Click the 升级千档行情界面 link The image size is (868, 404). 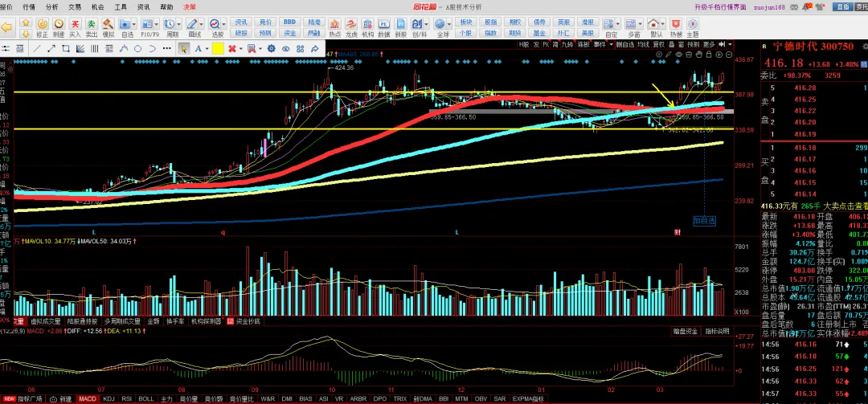click(x=721, y=6)
